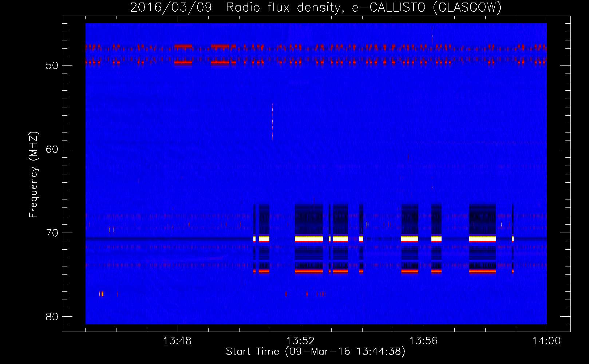
Task: Click the 60 frequency tick label
Action: 52,149
